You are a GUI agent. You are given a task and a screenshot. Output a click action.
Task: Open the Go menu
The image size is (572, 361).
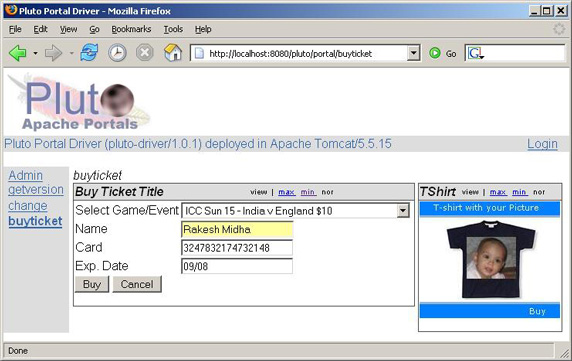94,29
